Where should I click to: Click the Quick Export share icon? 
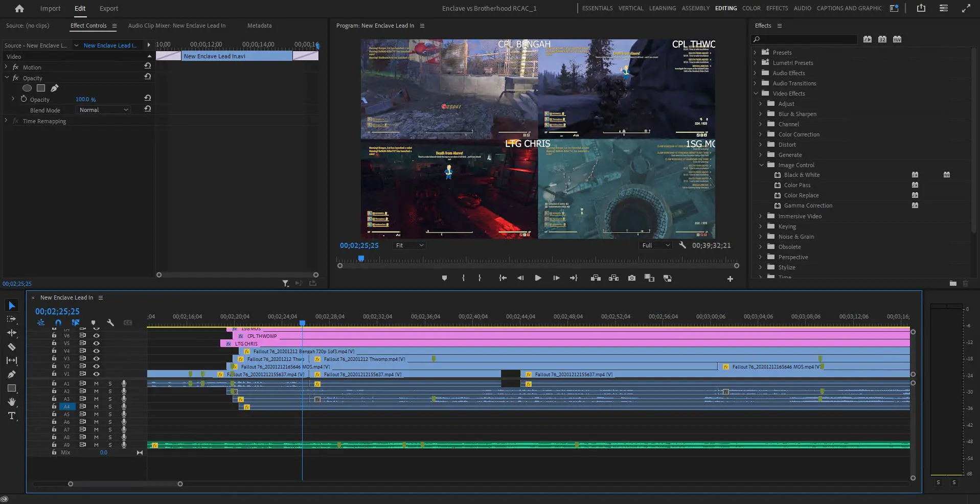pyautogui.click(x=921, y=8)
